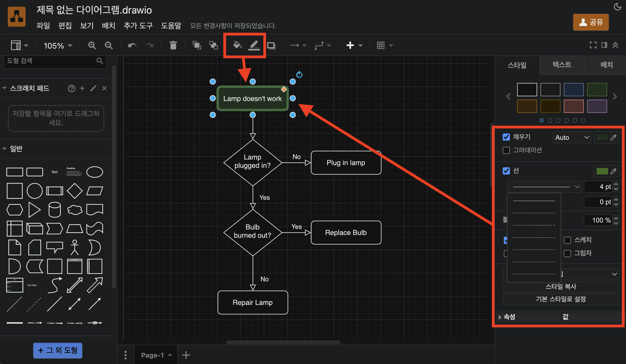Click 기본 스타일로 설정 button
Screen dimensions: 626x364
(561, 299)
